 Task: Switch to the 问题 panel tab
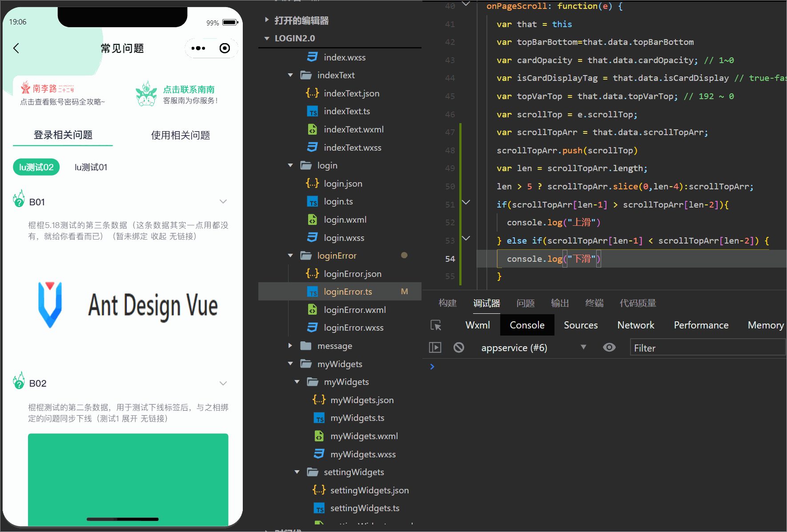(526, 303)
